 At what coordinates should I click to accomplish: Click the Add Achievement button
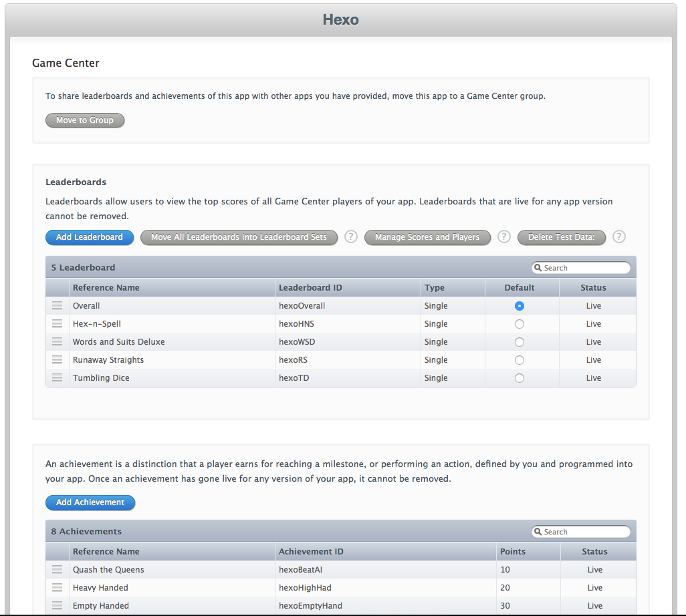(x=90, y=502)
